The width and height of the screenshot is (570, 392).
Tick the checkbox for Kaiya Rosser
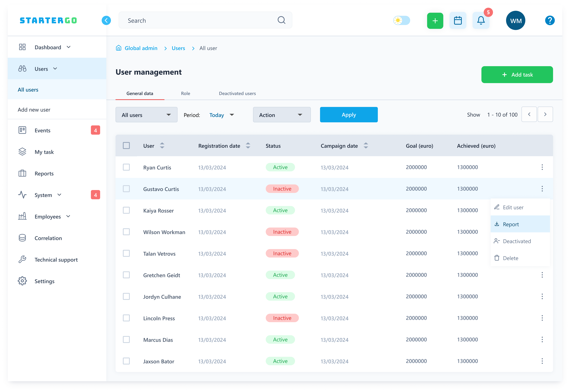click(x=126, y=210)
